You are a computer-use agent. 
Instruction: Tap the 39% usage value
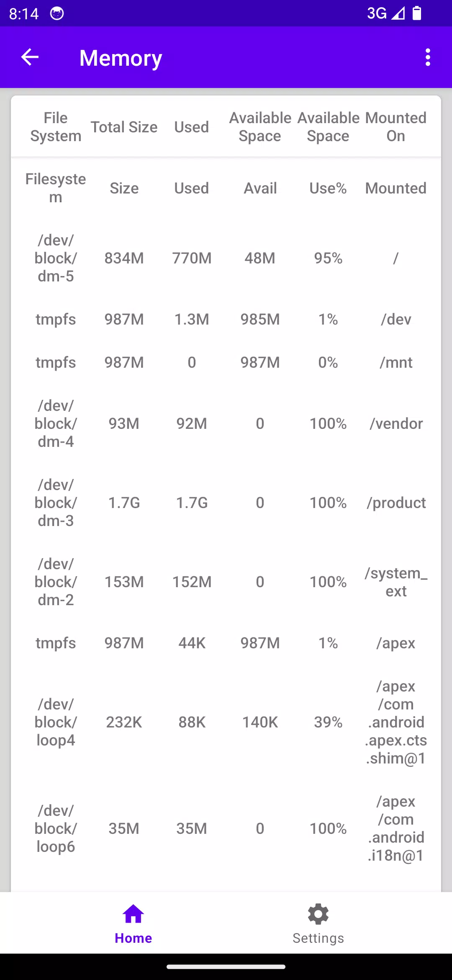pyautogui.click(x=328, y=722)
